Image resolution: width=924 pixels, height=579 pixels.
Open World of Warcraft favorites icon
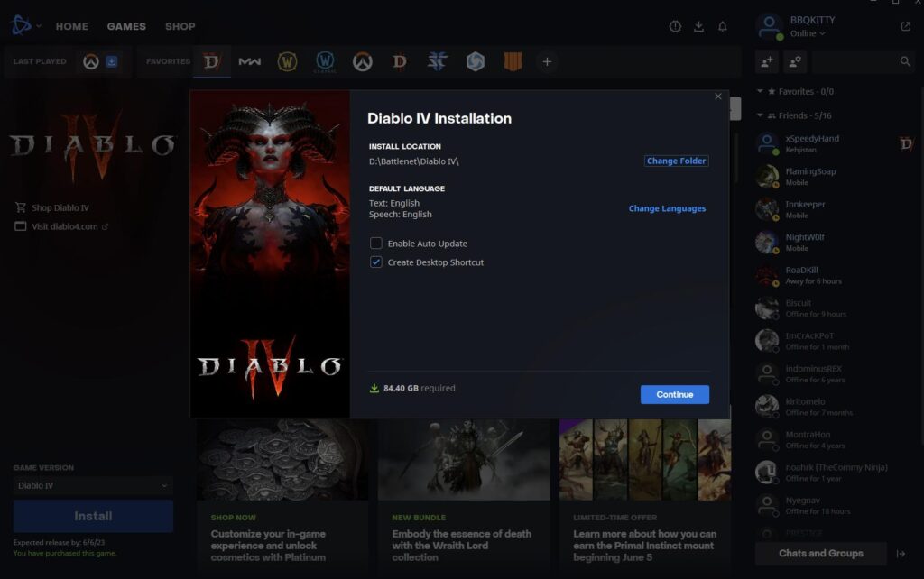coord(287,61)
